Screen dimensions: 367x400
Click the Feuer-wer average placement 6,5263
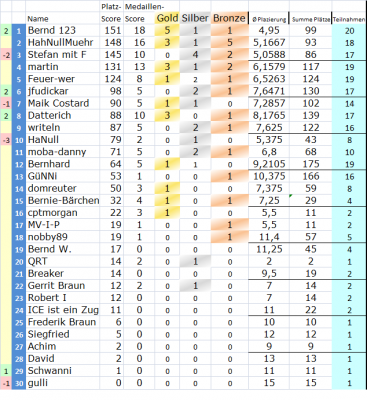(269, 79)
